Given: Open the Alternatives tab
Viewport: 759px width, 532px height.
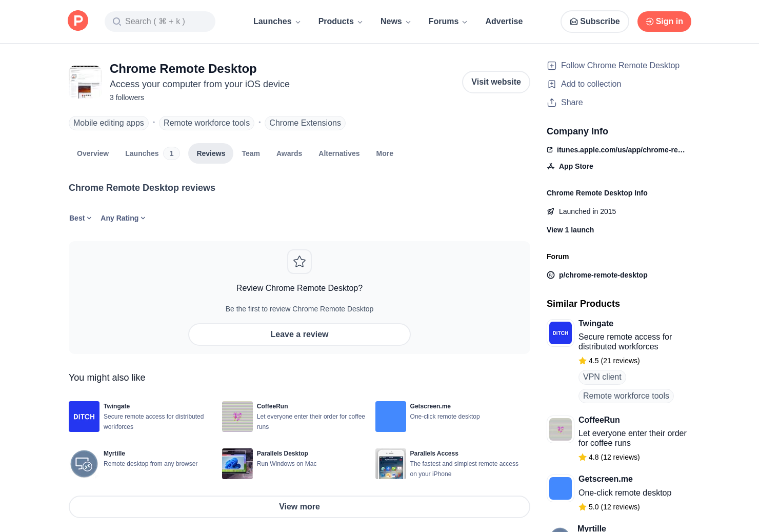Looking at the screenshot, I should tap(339, 153).
